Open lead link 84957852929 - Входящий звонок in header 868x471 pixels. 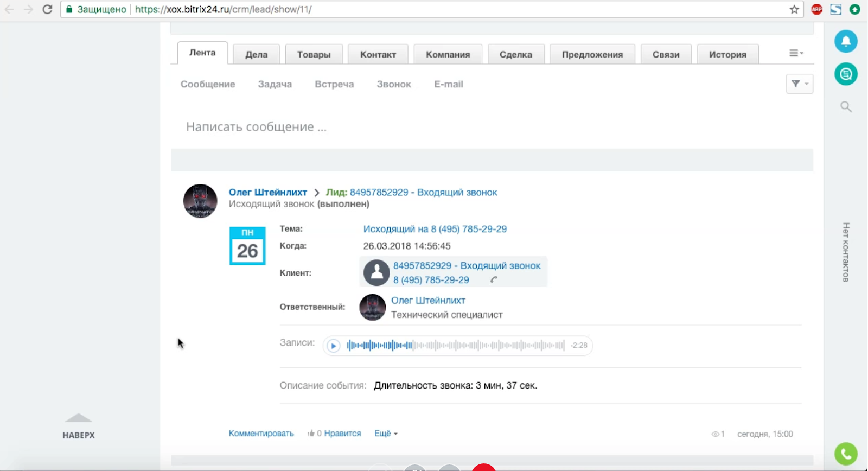pyautogui.click(x=423, y=192)
